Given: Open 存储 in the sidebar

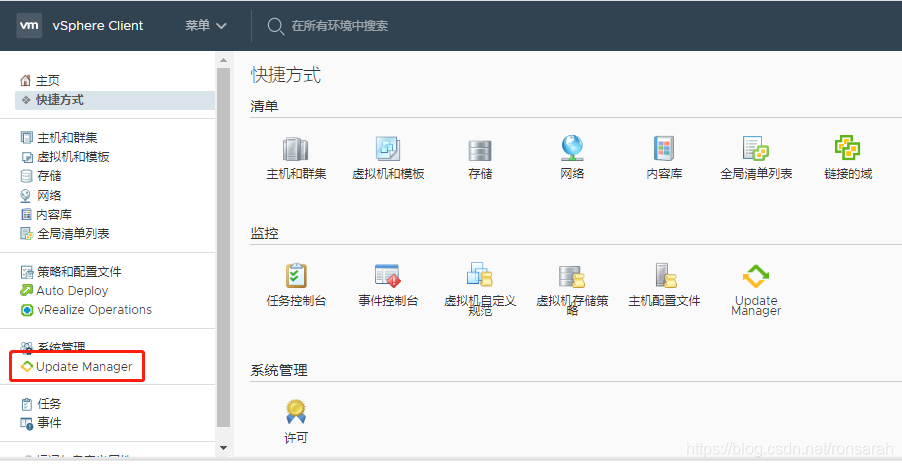Looking at the screenshot, I should click(41, 176).
